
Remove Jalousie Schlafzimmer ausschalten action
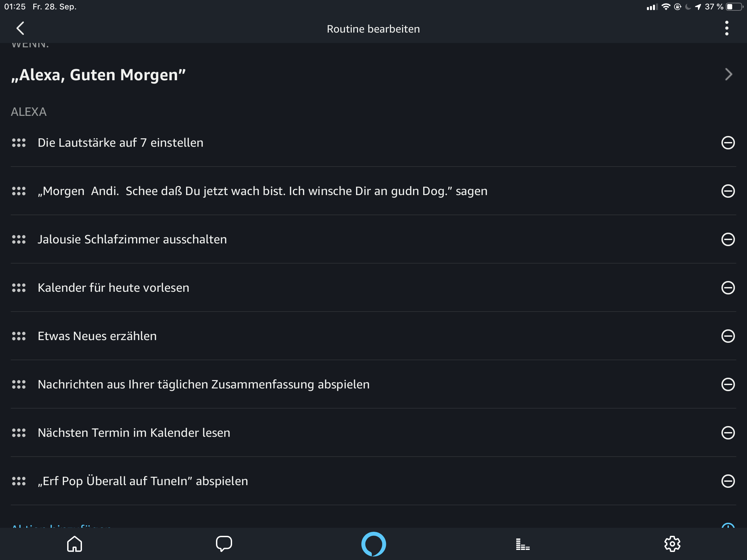(x=728, y=239)
